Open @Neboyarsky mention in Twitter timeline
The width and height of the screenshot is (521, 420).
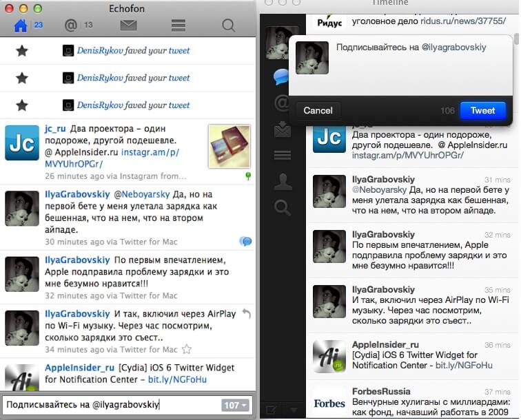click(379, 189)
